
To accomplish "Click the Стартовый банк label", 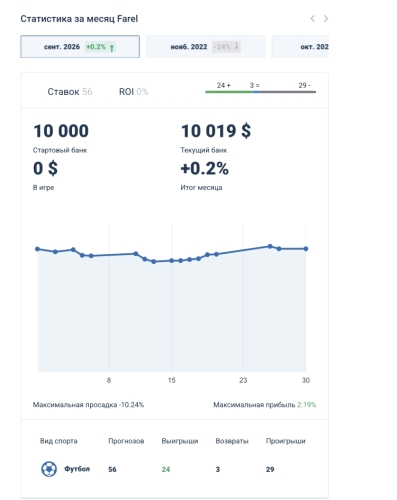I will click(60, 150).
